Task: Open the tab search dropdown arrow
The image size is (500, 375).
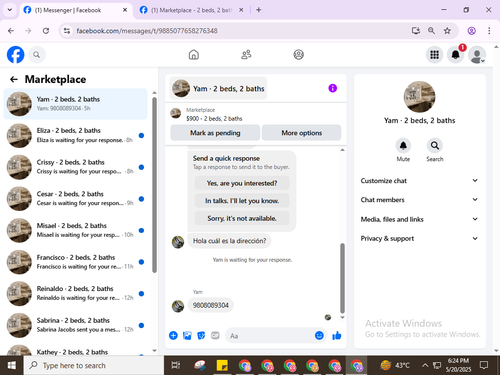Action: pyautogui.click(x=10, y=10)
